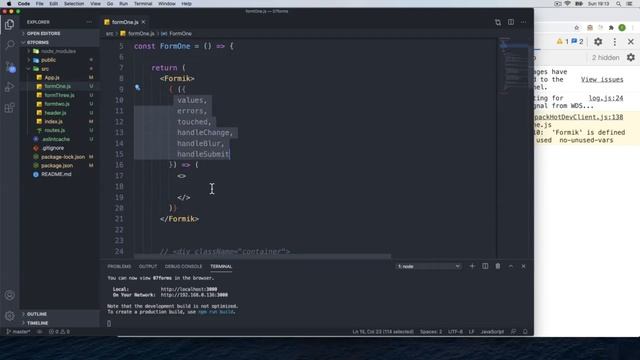Kill the terminal with trash icon
Viewport: 640px width, 360px height.
coord(498,266)
